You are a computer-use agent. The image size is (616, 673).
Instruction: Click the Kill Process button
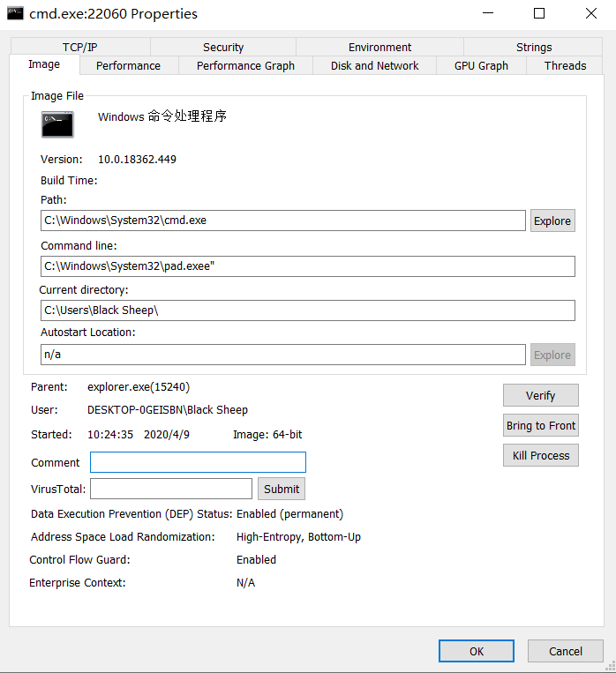(x=541, y=455)
